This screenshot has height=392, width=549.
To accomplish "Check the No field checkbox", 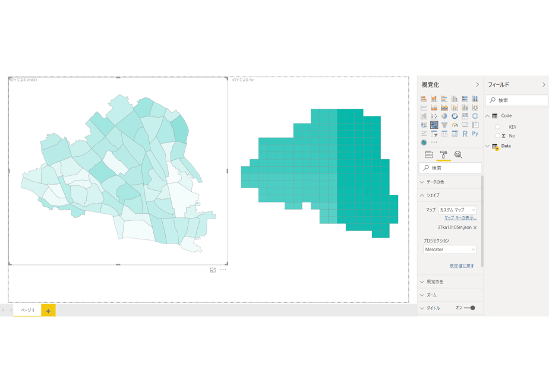I will pos(497,135).
